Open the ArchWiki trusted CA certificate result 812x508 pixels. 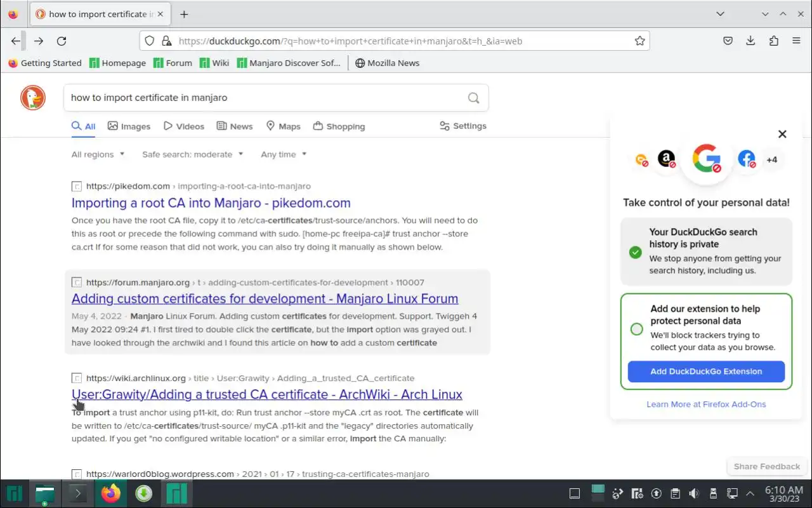point(266,394)
